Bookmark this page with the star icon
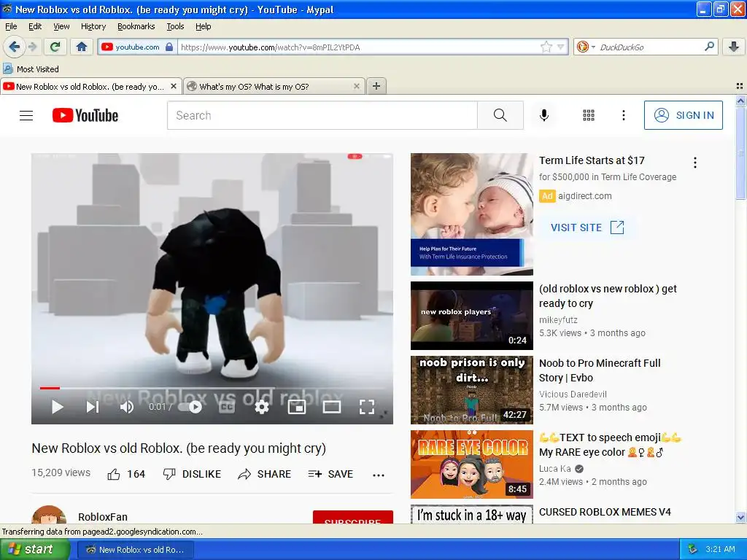The image size is (747, 560). coord(546,47)
